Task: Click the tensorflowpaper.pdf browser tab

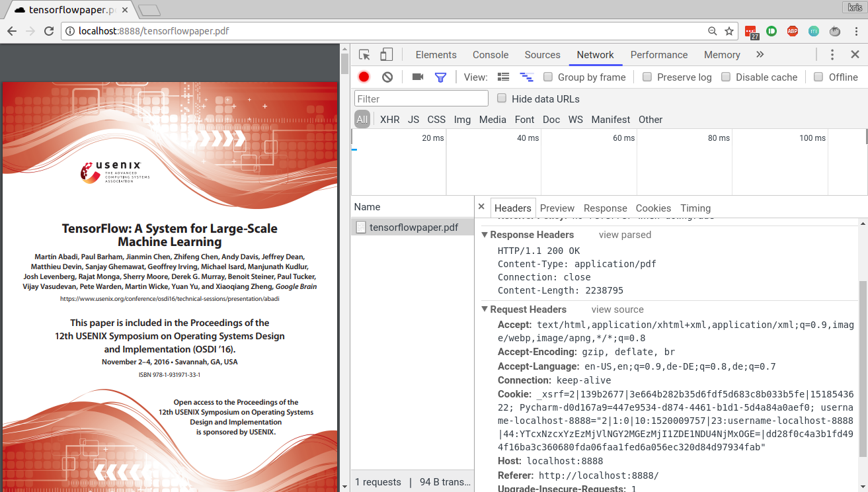Action: pos(71,10)
